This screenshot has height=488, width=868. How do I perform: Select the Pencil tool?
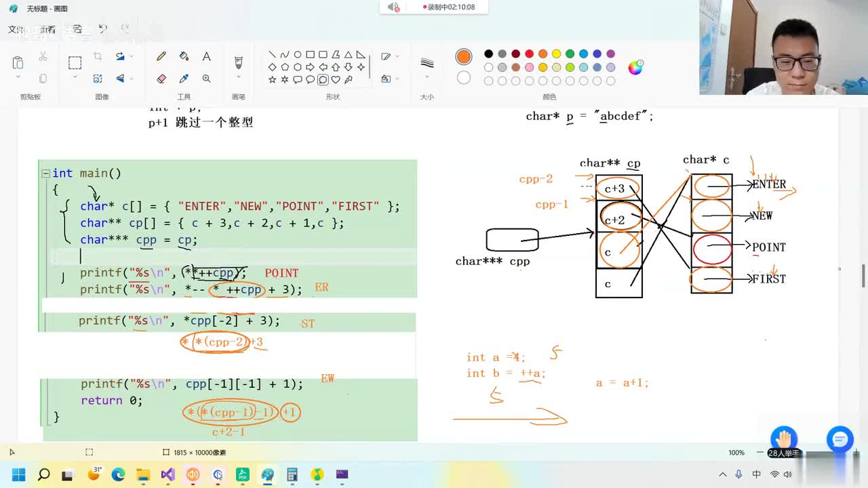(161, 57)
